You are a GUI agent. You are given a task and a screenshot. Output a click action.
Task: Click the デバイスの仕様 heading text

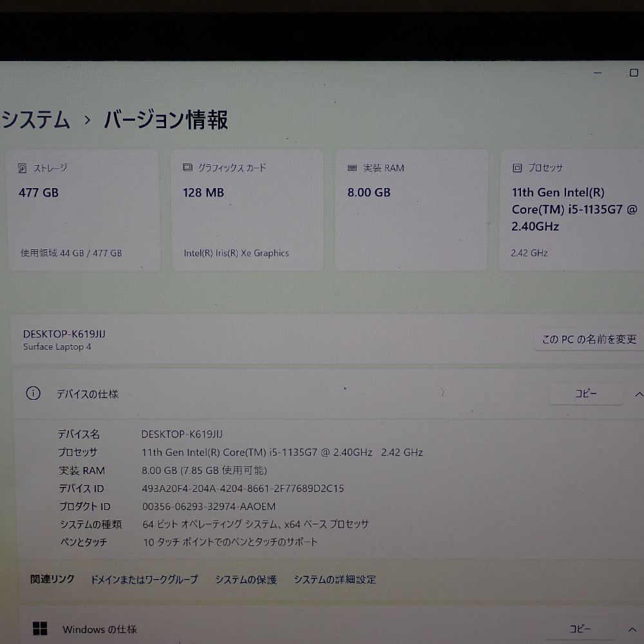[88, 394]
